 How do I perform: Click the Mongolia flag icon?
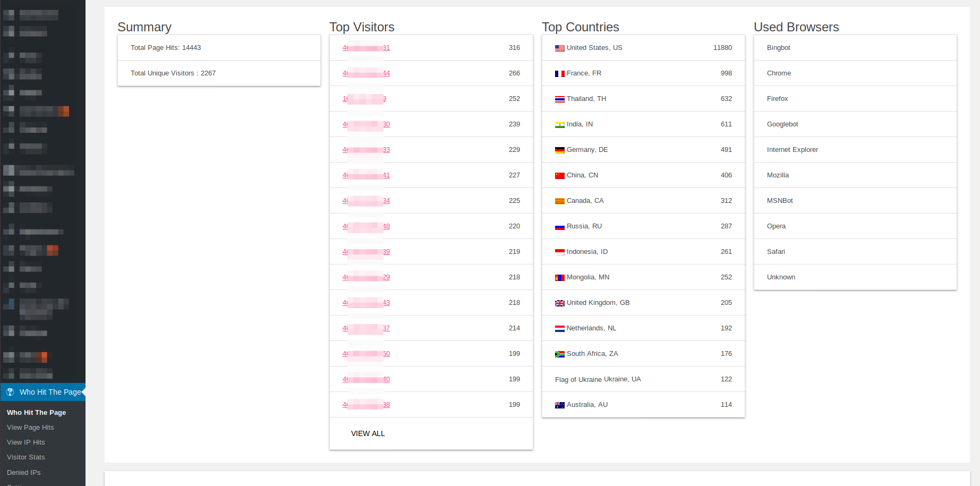pyautogui.click(x=560, y=278)
